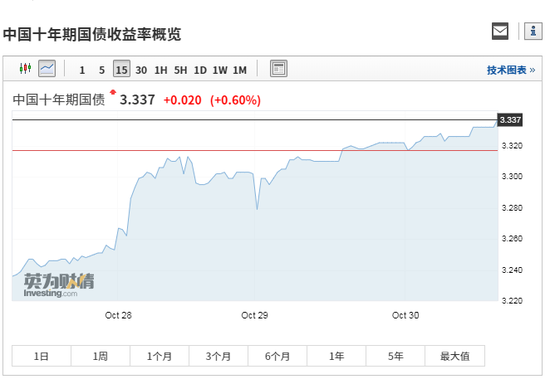
Task: Select the 1周 time range tab
Action: coord(100,356)
